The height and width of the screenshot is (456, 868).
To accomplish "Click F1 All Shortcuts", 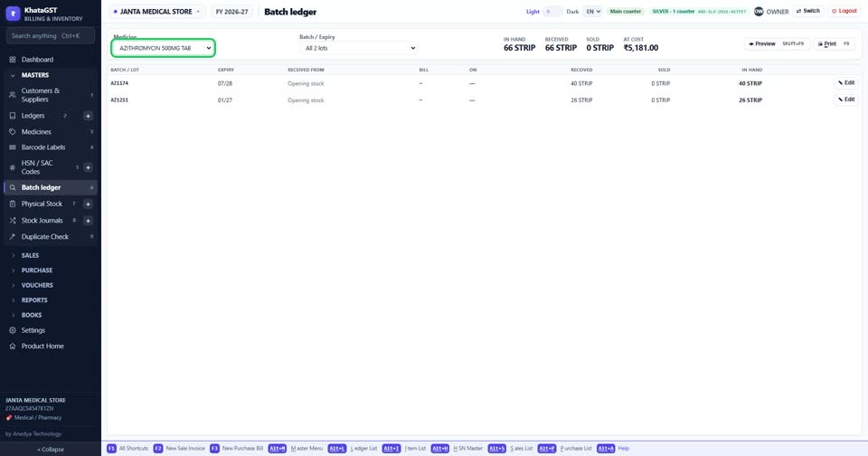I will click(x=127, y=448).
